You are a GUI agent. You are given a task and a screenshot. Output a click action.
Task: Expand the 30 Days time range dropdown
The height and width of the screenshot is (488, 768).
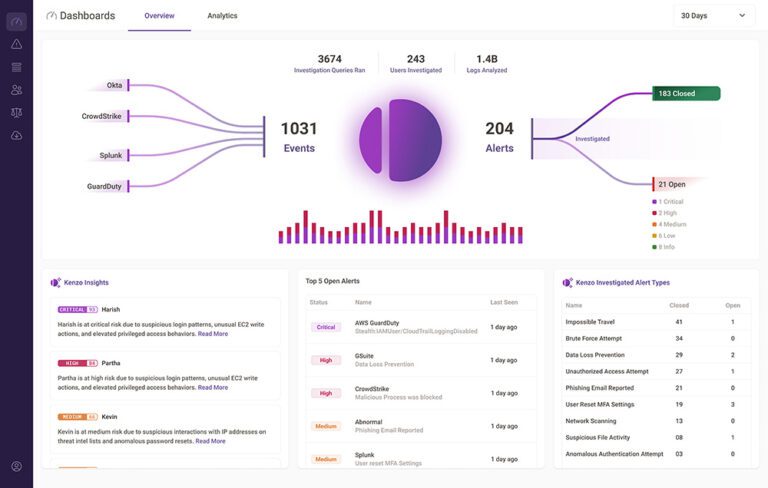[x=715, y=16]
